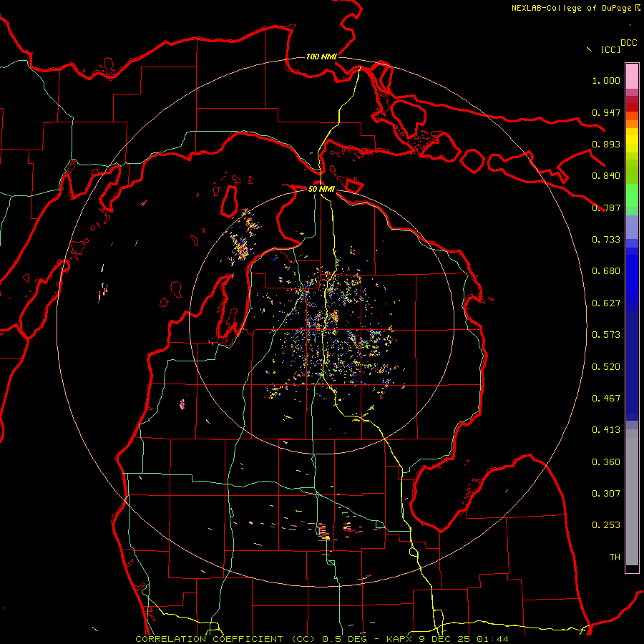Select the 0.360 scale value
Screen dimensions: 644x644
coord(606,462)
